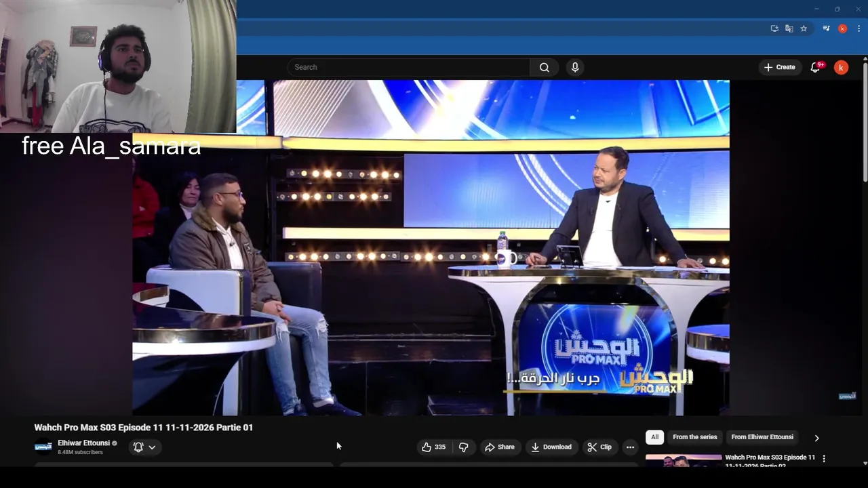Click the main video player area

click(431, 247)
